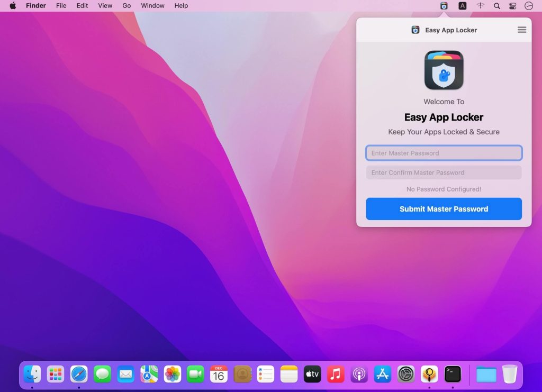Click the keyboard input 'A' menu bar icon

(462, 6)
